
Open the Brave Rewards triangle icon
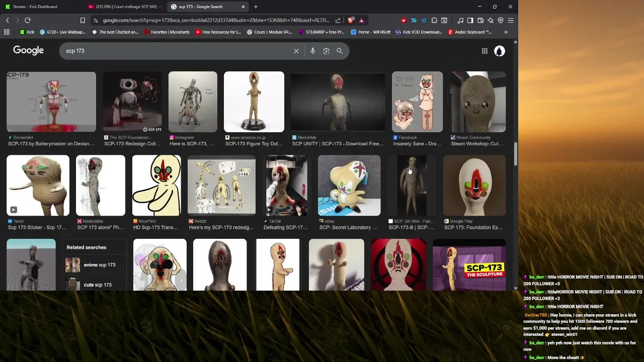pyautogui.click(x=361, y=20)
